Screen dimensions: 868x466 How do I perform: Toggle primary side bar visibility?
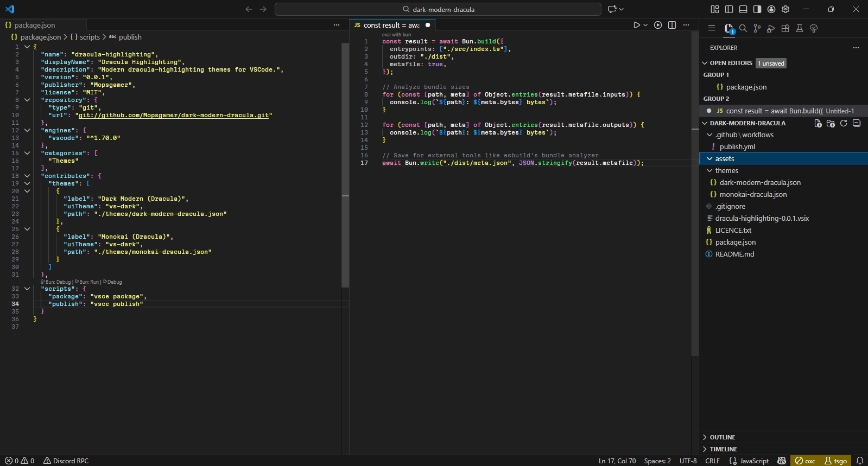point(729,9)
